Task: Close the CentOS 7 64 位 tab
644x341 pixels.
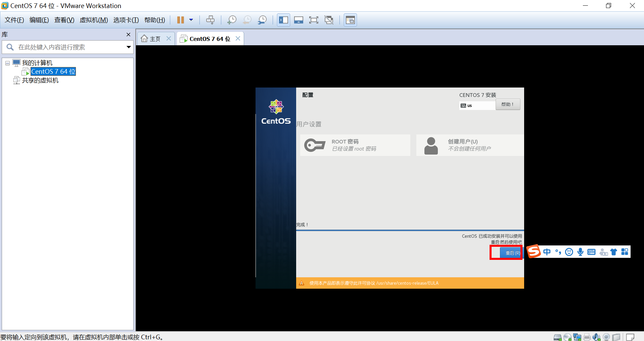Action: click(x=238, y=39)
